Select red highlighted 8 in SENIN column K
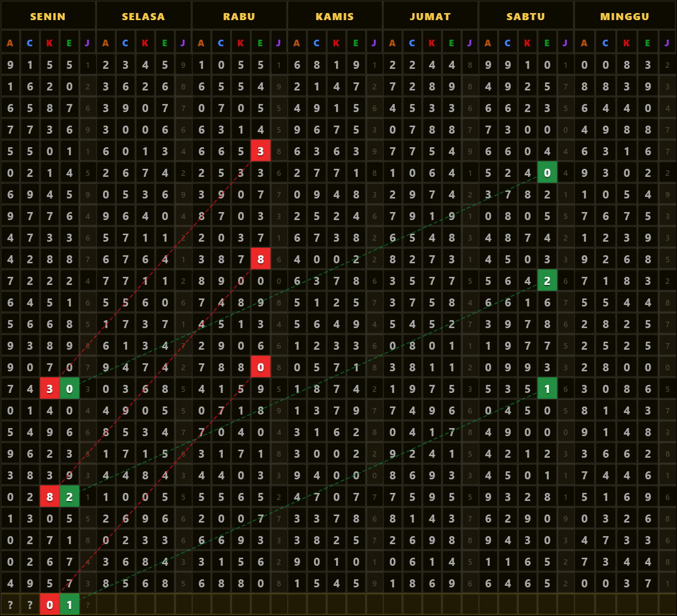 point(49,497)
